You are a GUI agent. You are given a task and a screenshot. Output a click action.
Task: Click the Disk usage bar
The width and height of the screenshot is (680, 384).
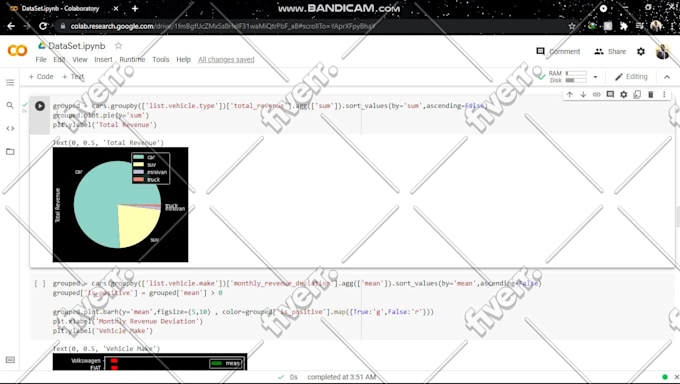tap(576, 80)
